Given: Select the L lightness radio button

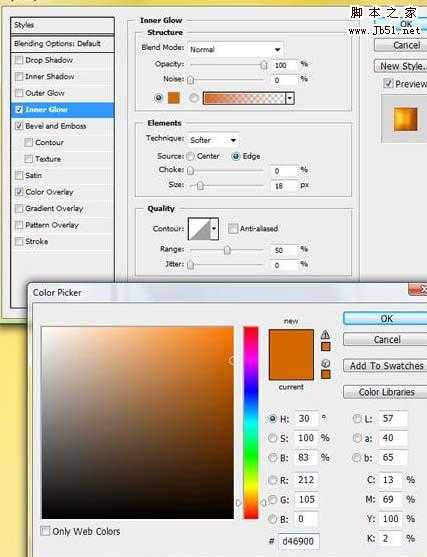Looking at the screenshot, I should click(357, 419).
